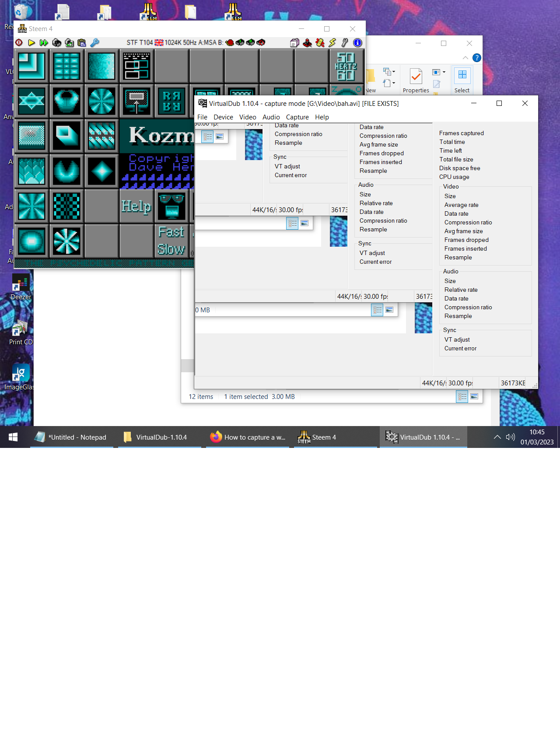Toggle the green Fast Forward icon in Steem

[x=44, y=42]
